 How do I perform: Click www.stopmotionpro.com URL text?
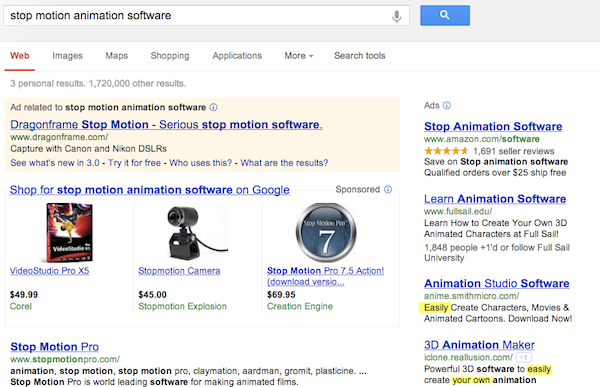pos(65,359)
